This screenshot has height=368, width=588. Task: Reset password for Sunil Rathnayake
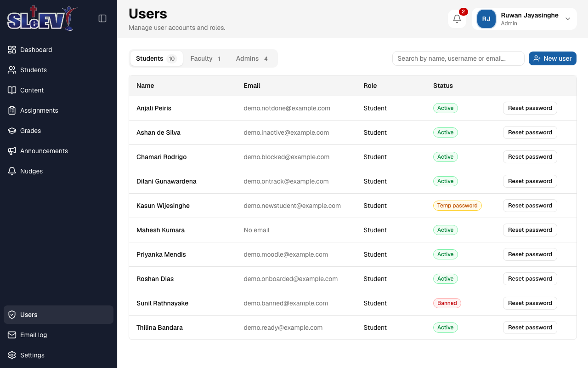(530, 303)
